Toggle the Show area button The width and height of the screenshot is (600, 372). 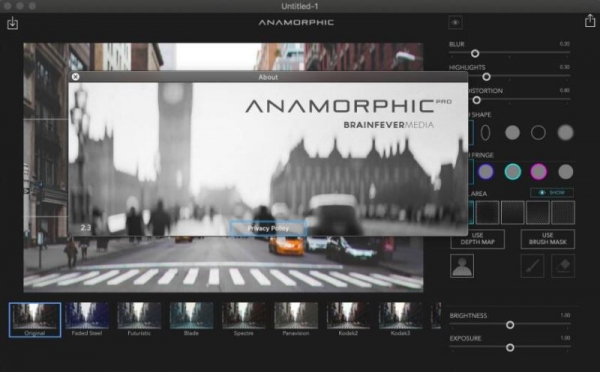[552, 193]
